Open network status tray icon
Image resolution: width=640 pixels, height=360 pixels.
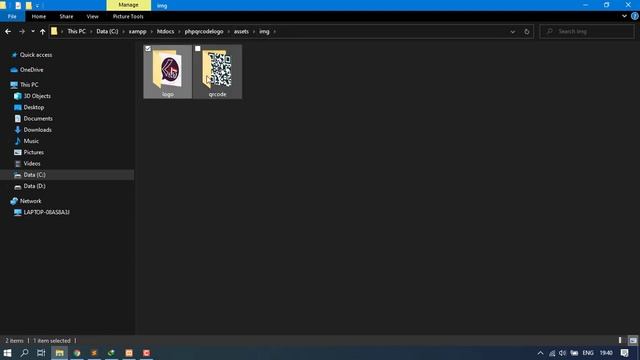(x=552, y=353)
